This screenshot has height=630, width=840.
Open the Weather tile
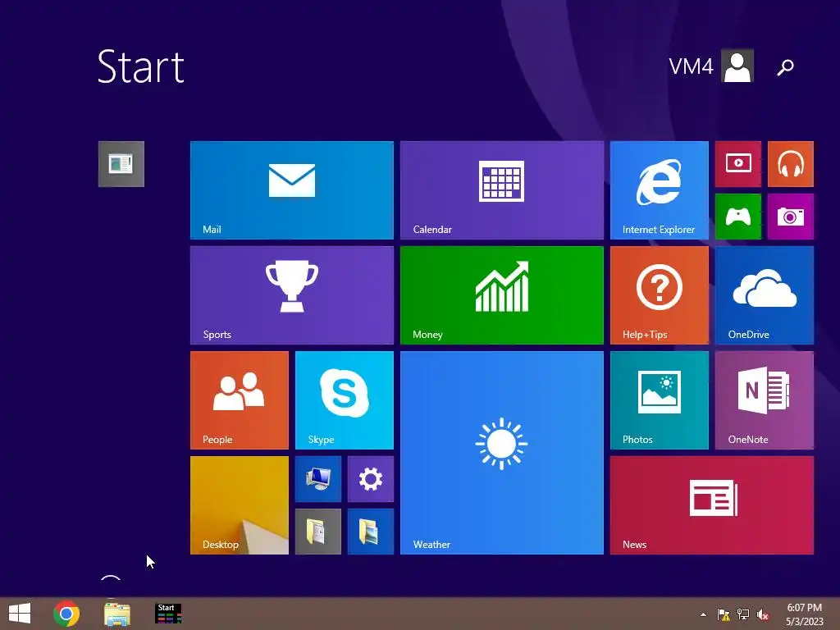pos(502,453)
